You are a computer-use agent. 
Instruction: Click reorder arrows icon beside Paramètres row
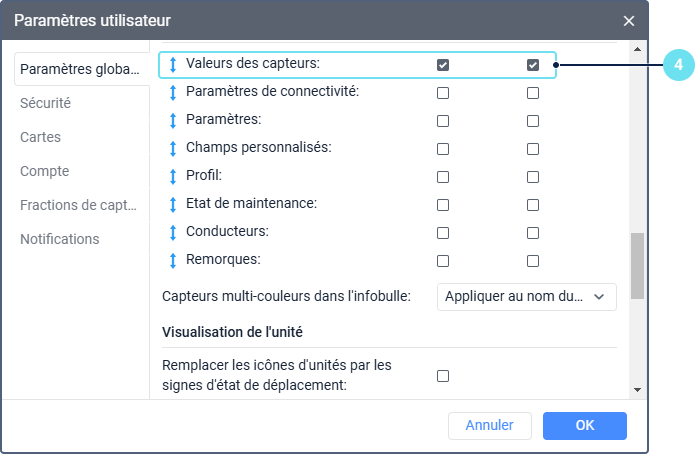[x=173, y=121]
